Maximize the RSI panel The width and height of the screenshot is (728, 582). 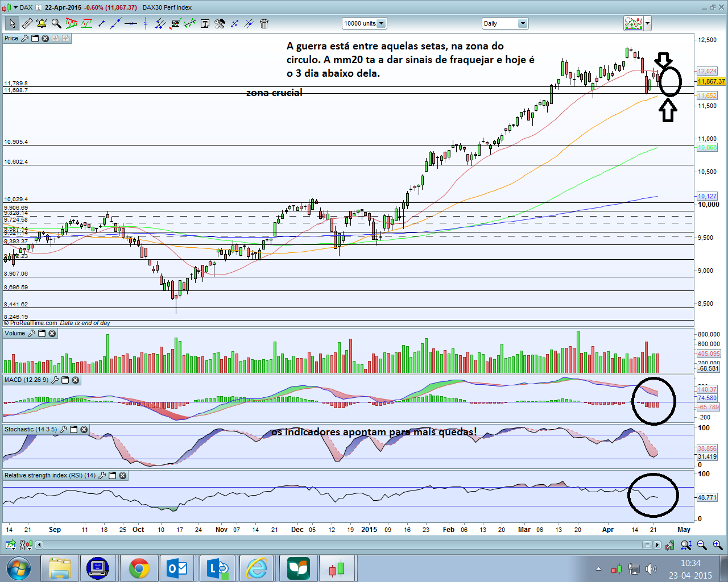(x=112, y=475)
